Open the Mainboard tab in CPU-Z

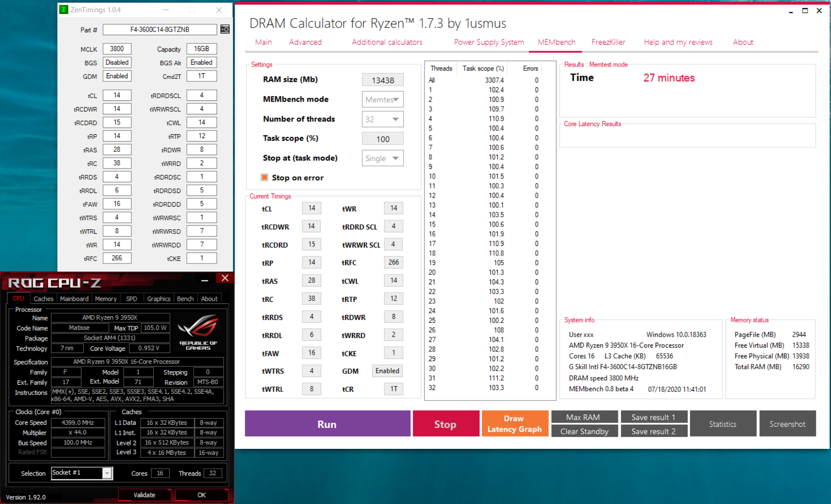pyautogui.click(x=74, y=299)
